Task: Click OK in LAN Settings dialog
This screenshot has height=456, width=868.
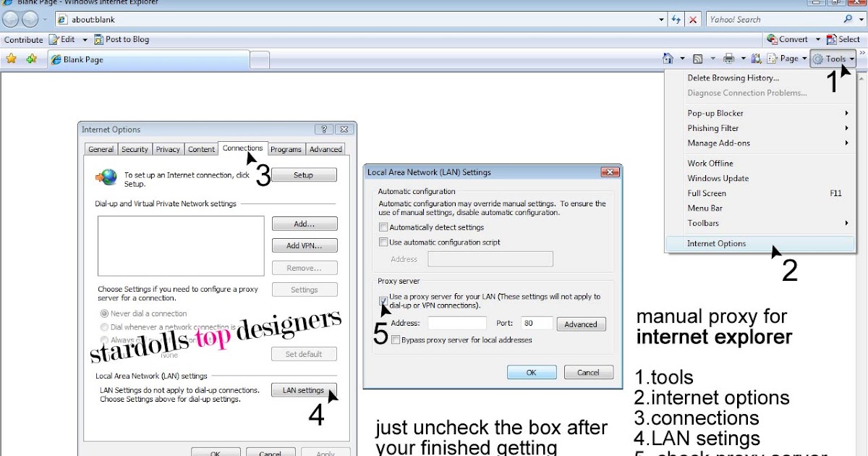Action: click(532, 372)
